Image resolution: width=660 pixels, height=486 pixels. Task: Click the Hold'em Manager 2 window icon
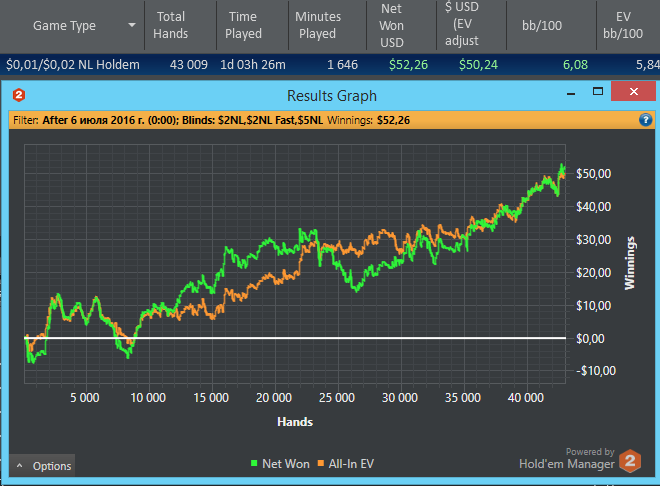pyautogui.click(x=19, y=95)
